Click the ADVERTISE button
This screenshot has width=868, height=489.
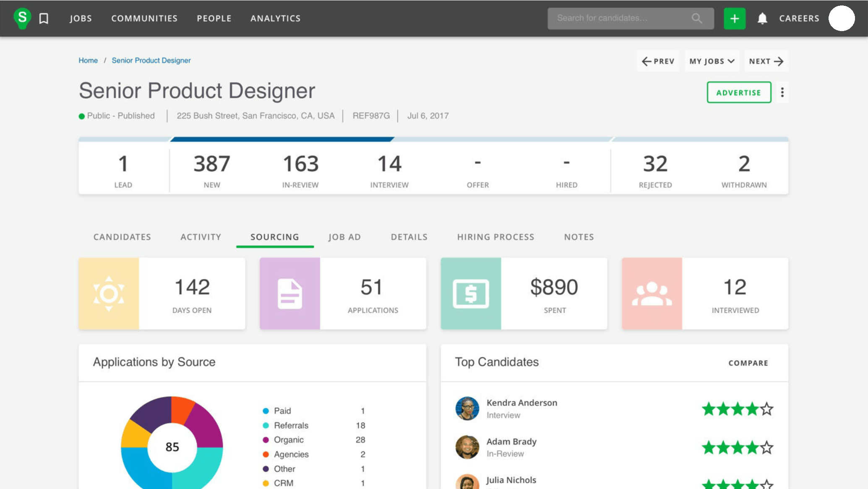739,92
